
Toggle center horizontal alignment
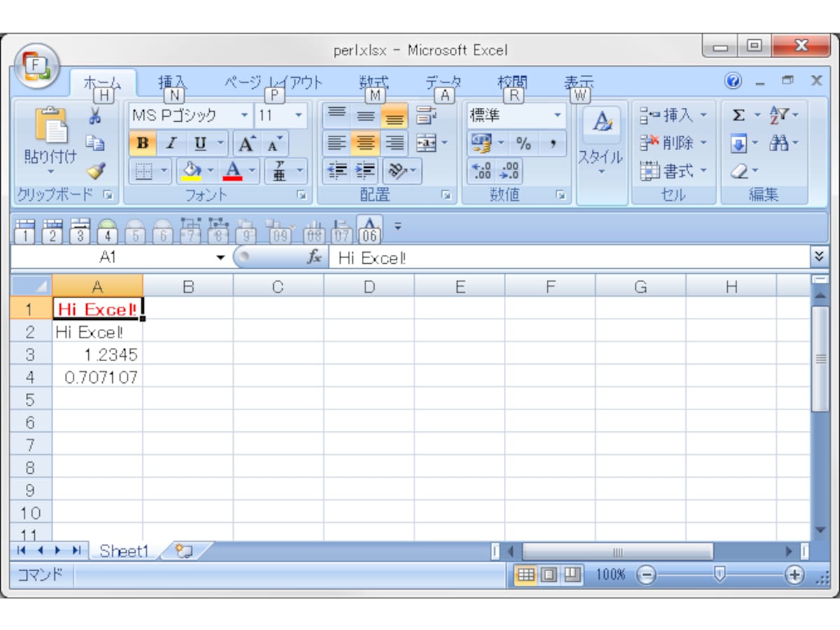tap(365, 143)
